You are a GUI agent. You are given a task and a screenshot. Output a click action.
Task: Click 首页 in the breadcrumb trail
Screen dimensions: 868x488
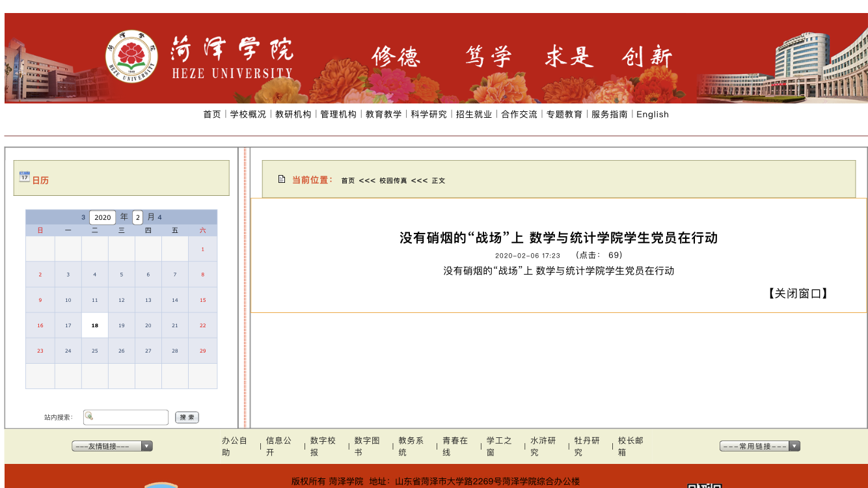[348, 181]
